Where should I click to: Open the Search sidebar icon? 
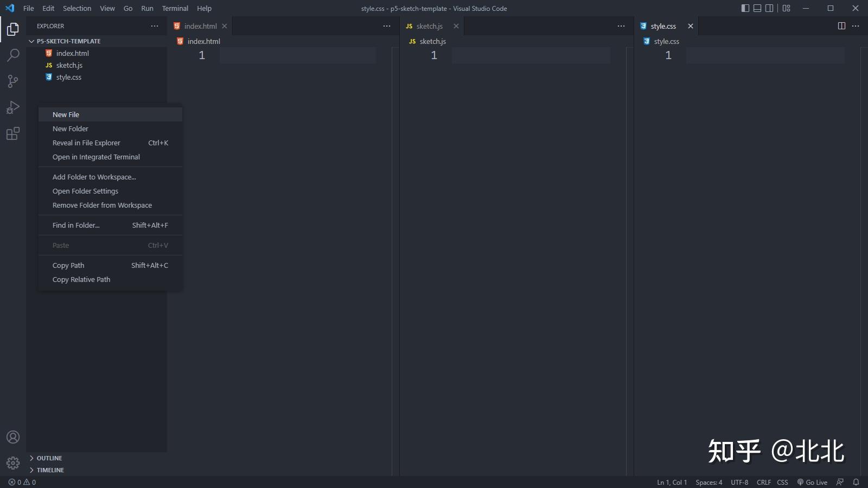(x=12, y=55)
